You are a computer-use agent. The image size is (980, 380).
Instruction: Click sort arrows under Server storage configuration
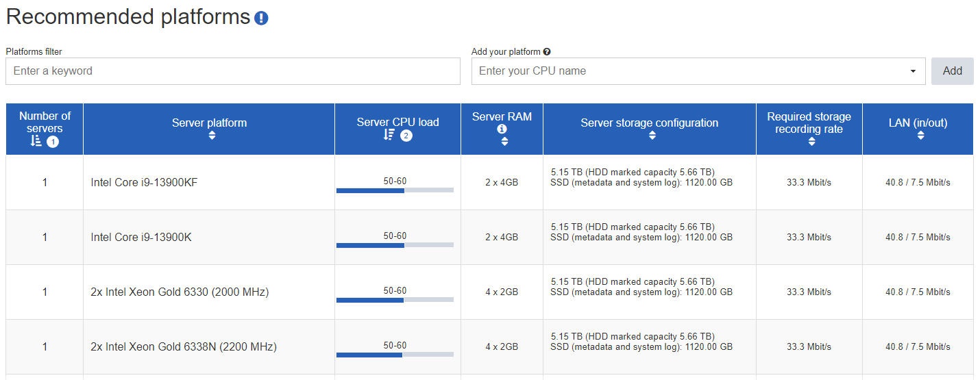652,136
